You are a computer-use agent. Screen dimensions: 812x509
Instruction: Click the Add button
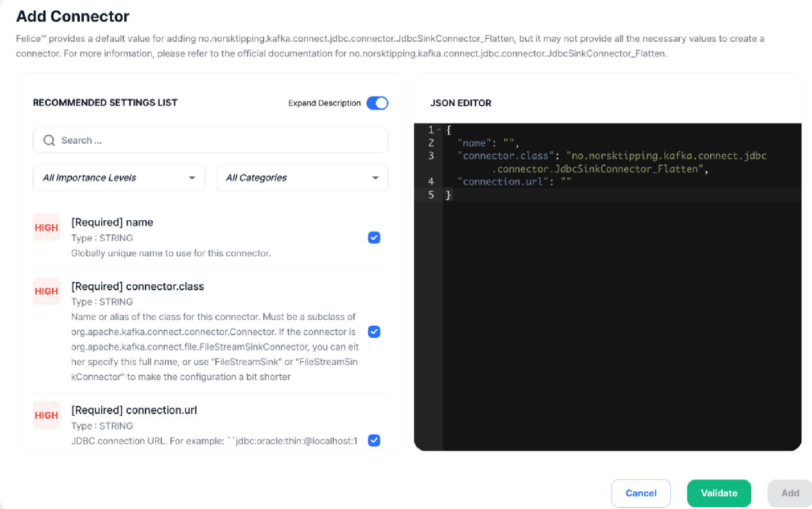[x=790, y=493]
